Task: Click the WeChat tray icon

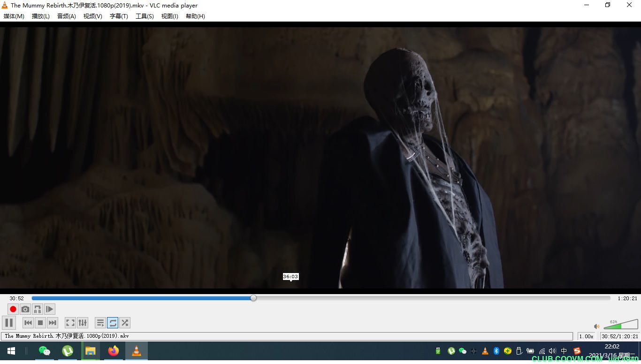Action: [x=463, y=351]
